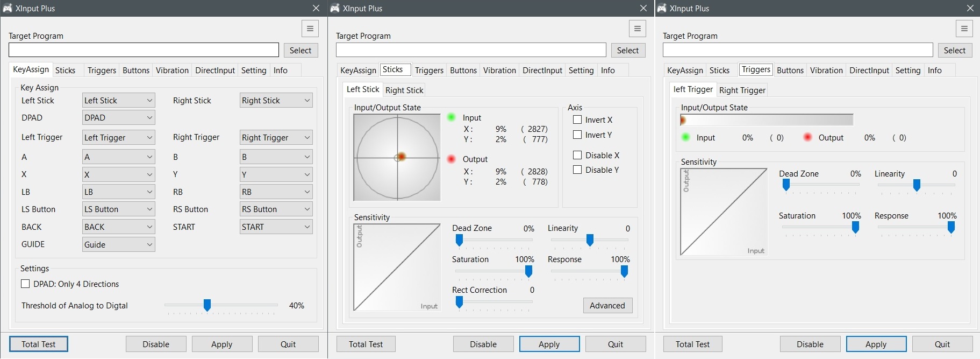This screenshot has width=980, height=359.
Task: Click Select button in right window
Action: click(x=955, y=50)
